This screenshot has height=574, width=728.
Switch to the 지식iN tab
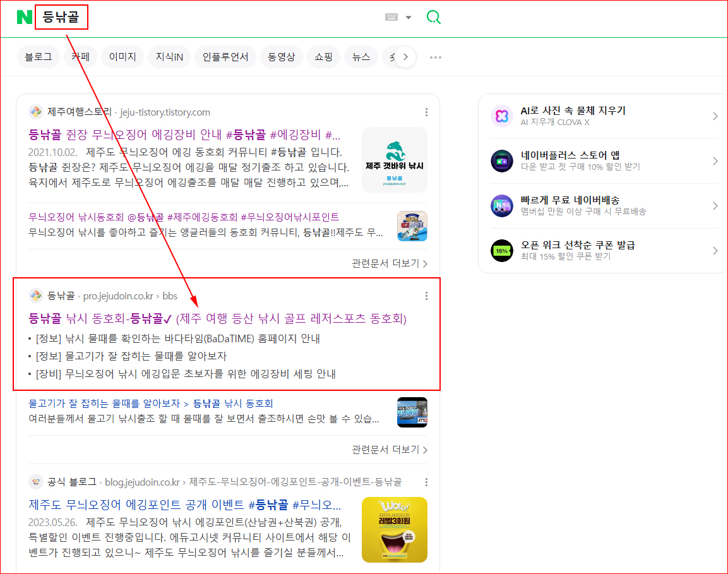(169, 57)
